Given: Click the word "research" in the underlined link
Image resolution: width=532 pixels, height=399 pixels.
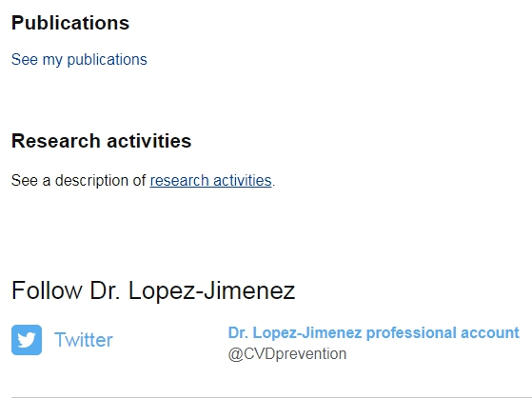Looking at the screenshot, I should tap(180, 180).
